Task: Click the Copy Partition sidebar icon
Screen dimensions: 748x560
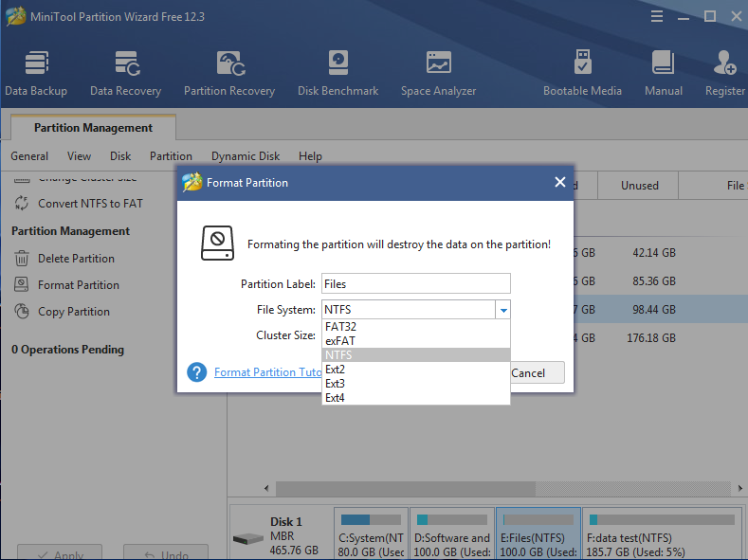Action: tap(22, 311)
